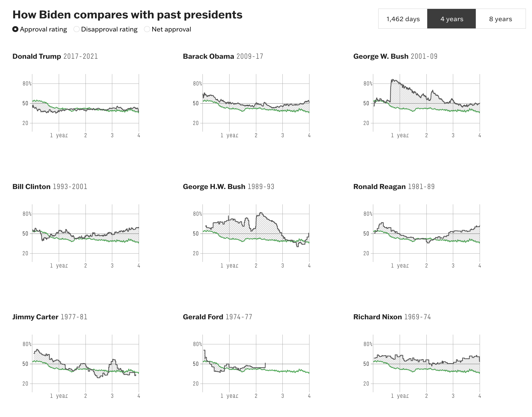The image size is (532, 417).
Task: Open the 8 years timeframe tab
Action: [501, 19]
